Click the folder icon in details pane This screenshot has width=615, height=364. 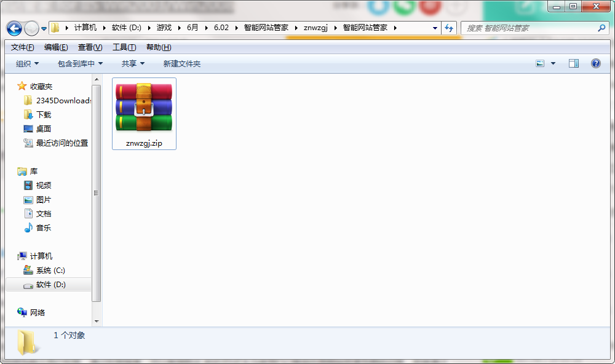click(x=27, y=342)
